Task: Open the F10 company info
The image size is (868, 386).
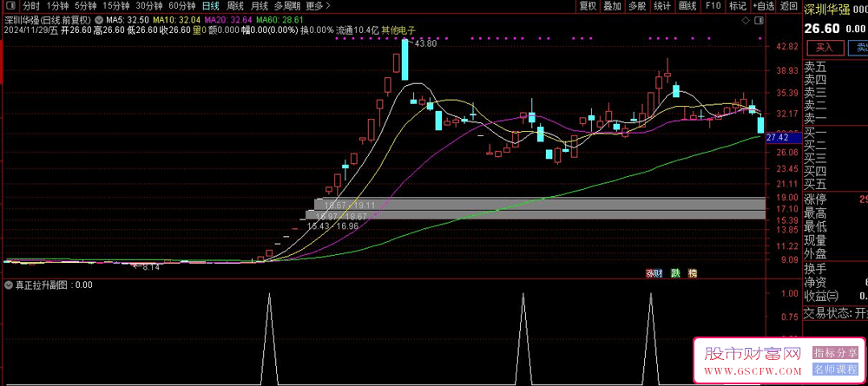Action: pyautogui.click(x=713, y=6)
